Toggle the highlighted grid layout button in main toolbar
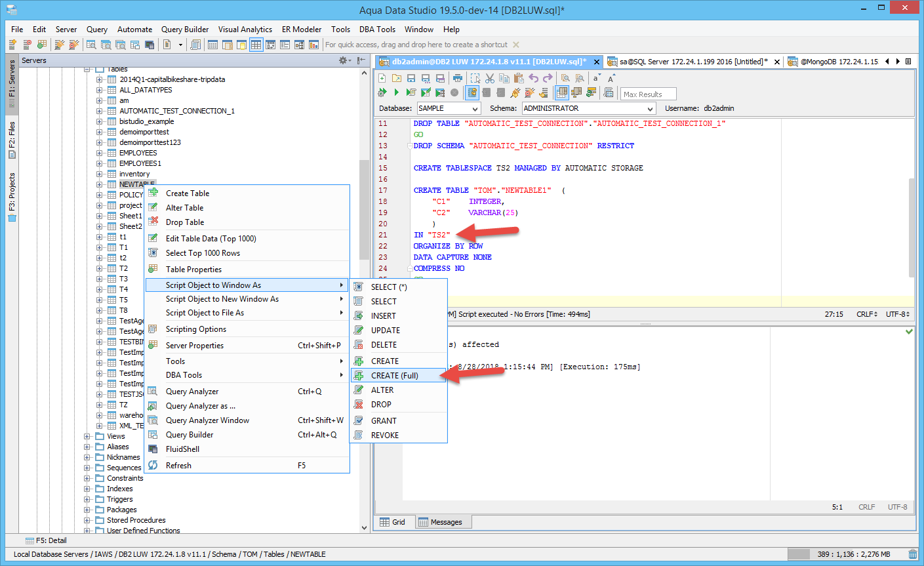 coord(256,45)
